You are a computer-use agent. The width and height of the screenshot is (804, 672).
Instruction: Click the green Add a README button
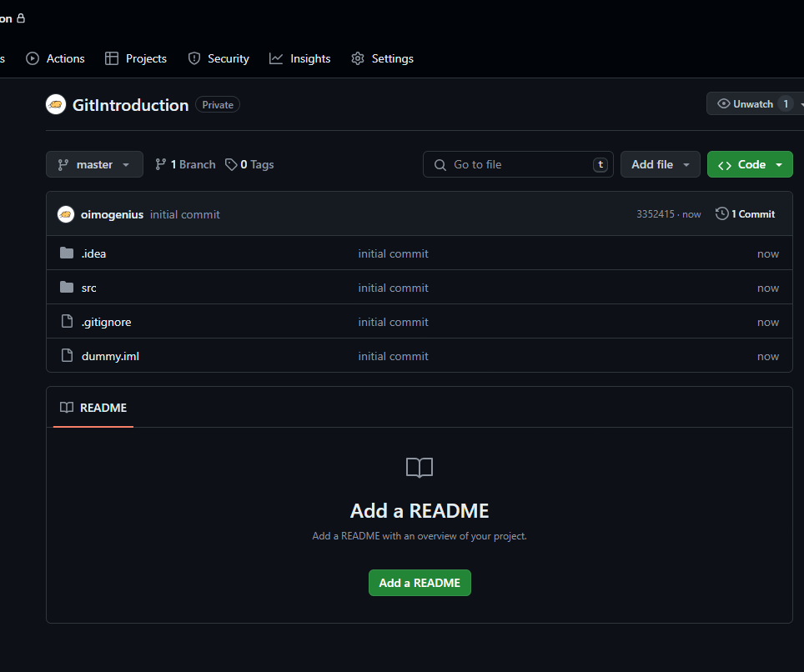point(420,583)
